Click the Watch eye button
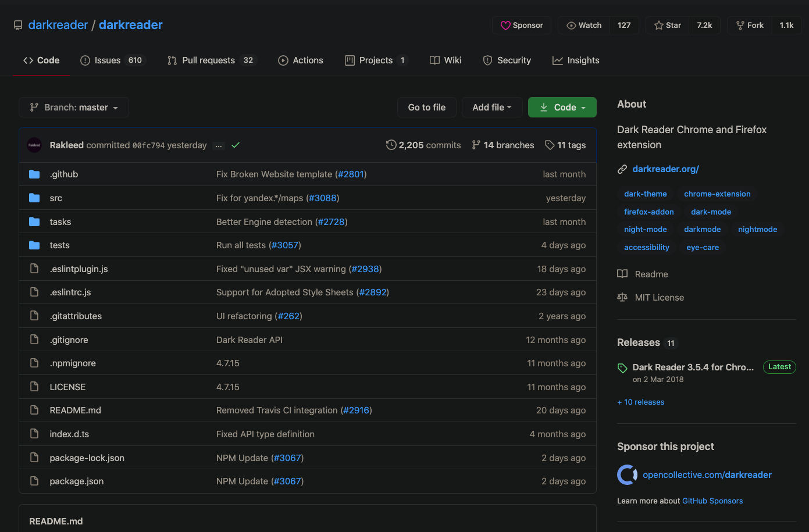Viewport: 809px width, 532px height. coord(584,26)
